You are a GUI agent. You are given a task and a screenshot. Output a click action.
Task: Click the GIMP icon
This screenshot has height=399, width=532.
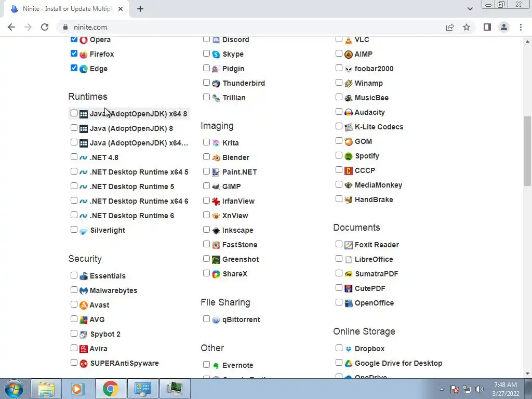(x=216, y=187)
